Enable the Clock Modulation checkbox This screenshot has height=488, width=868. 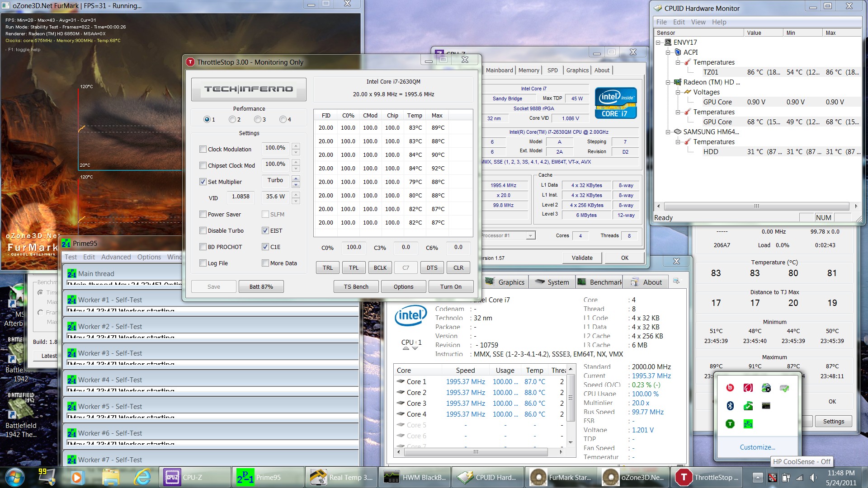203,149
